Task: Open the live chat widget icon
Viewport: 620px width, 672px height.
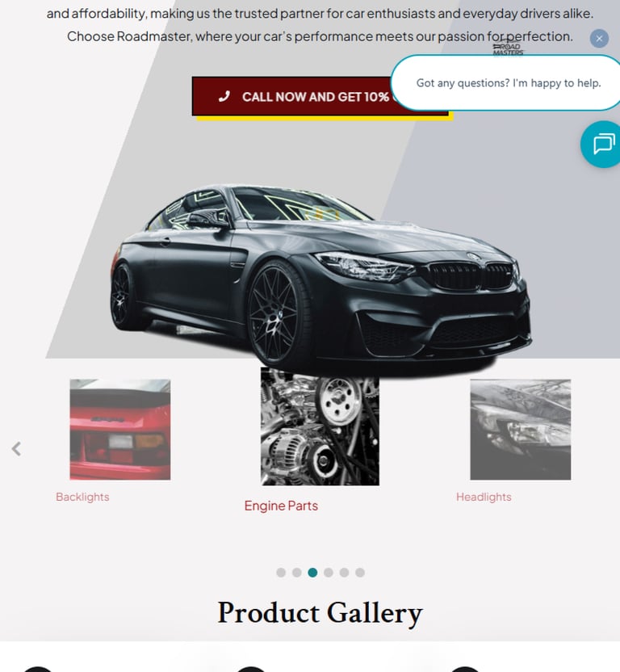Action: point(601,145)
